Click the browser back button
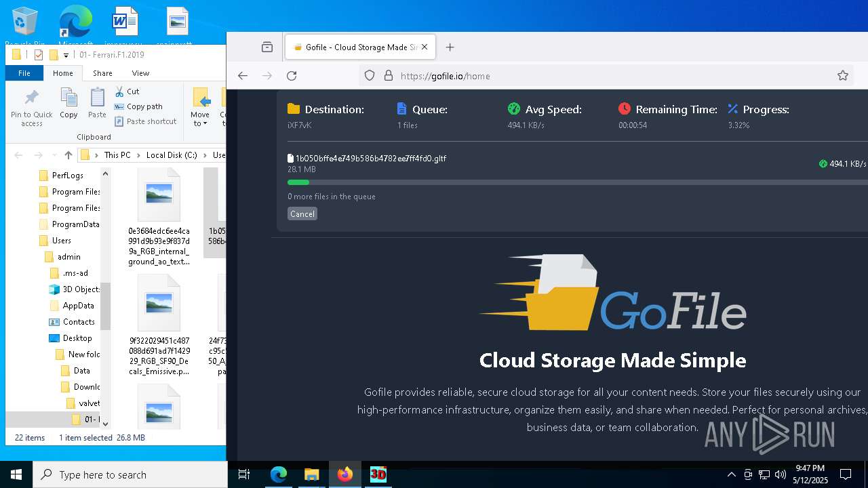 pos(243,76)
